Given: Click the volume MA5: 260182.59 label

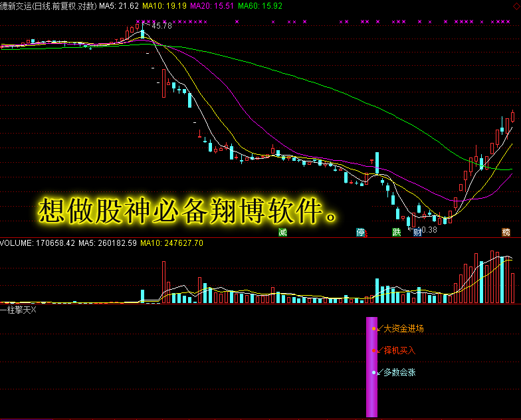Looking at the screenshot, I should click(108, 243).
